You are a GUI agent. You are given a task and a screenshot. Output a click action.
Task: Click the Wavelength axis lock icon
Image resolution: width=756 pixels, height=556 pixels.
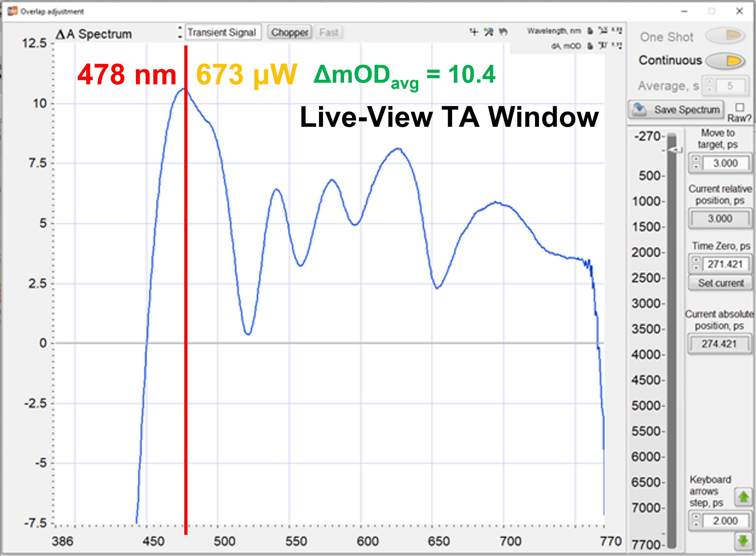[x=590, y=31]
